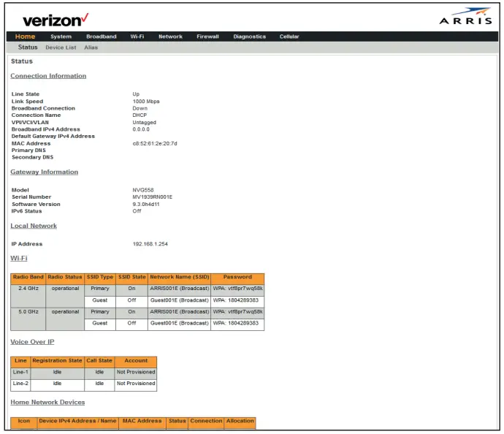504x434 pixels.
Task: Click the IPv6 Status value Off
Action: coord(137,211)
